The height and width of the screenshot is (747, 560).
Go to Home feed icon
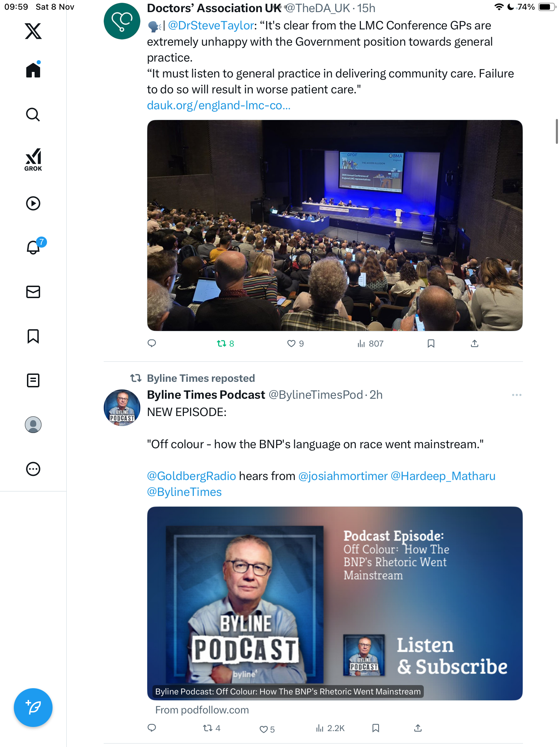tap(33, 70)
